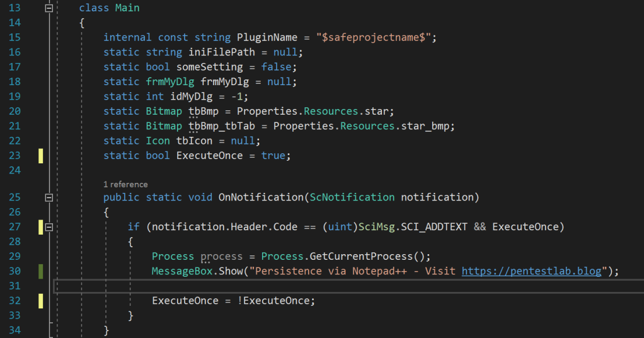The image size is (644, 338).
Task: Click the yellow change marker beside line 27
Action: [x=41, y=227]
